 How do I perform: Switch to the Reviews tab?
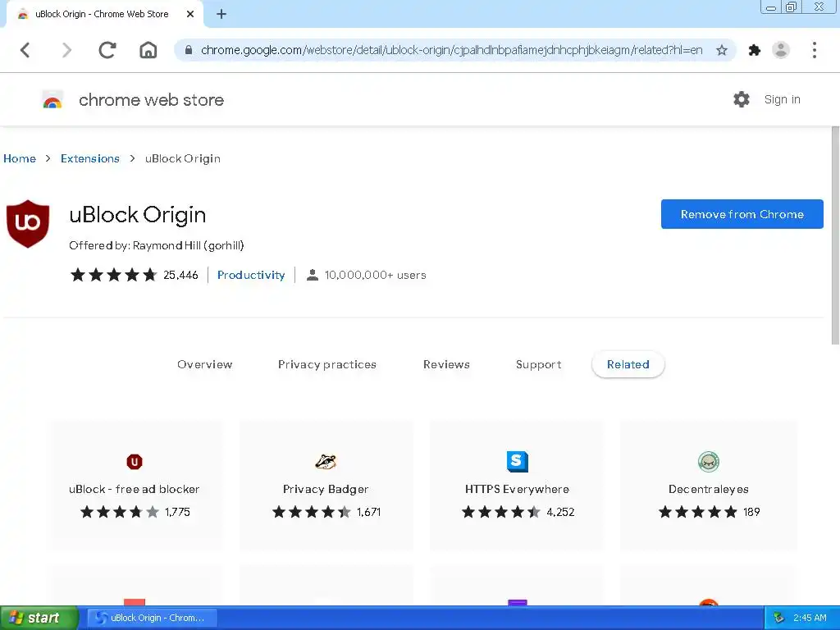446,364
